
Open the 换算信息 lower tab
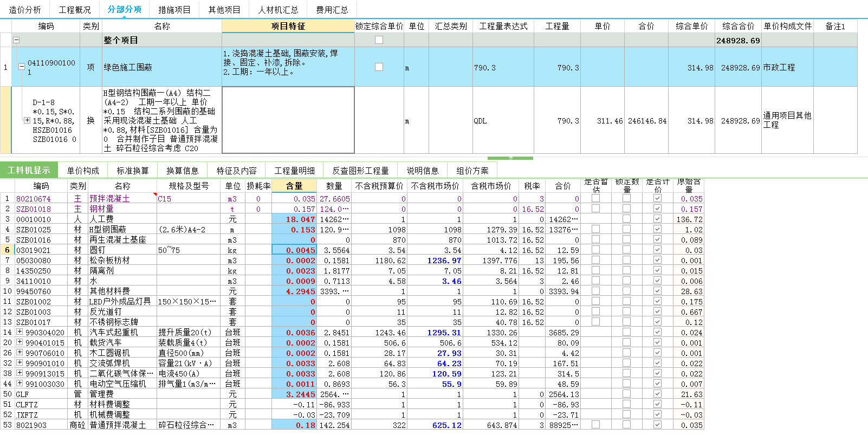click(x=183, y=171)
